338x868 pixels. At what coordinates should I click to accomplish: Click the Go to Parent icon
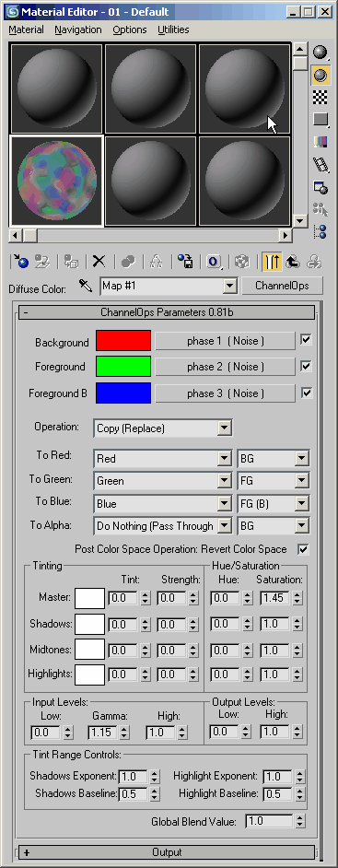pos(293,261)
